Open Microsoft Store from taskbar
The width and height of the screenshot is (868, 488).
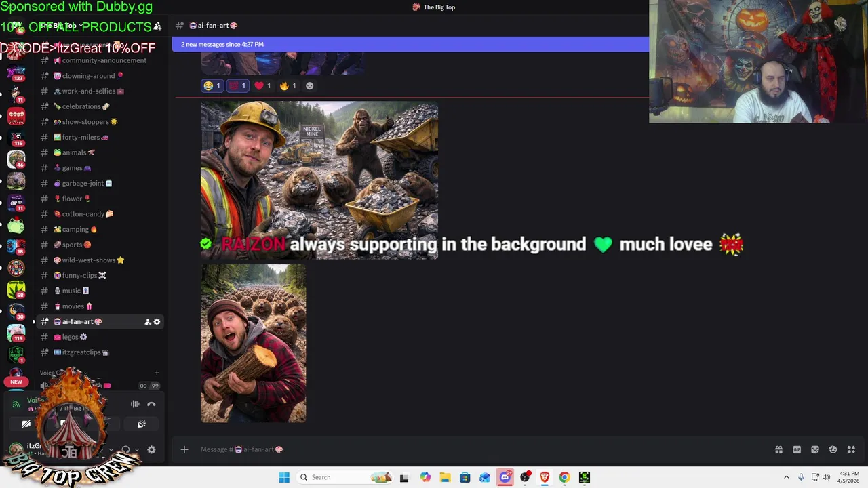point(465,477)
